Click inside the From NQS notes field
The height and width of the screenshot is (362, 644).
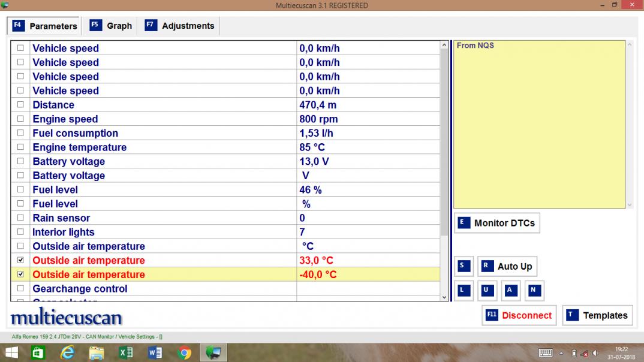click(539, 124)
